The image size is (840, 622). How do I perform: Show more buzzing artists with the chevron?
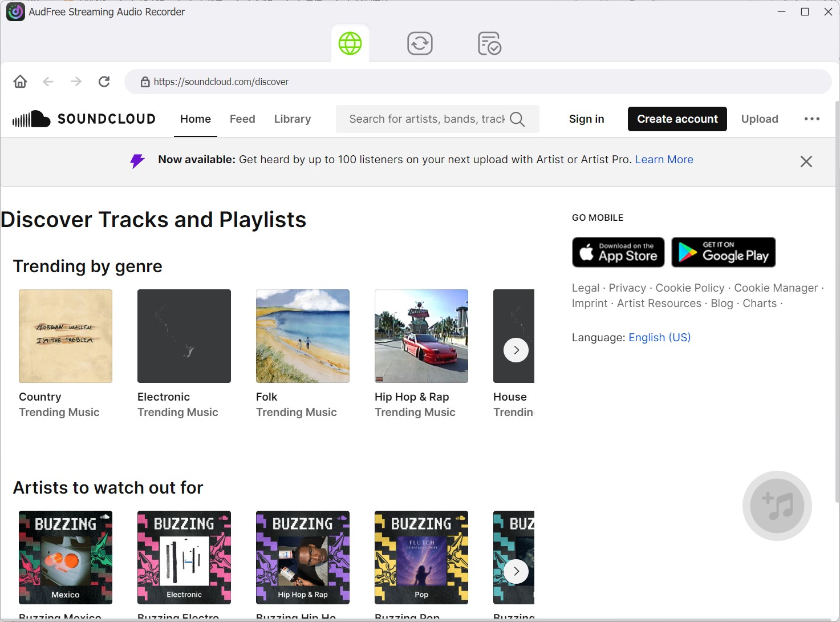pyautogui.click(x=516, y=571)
